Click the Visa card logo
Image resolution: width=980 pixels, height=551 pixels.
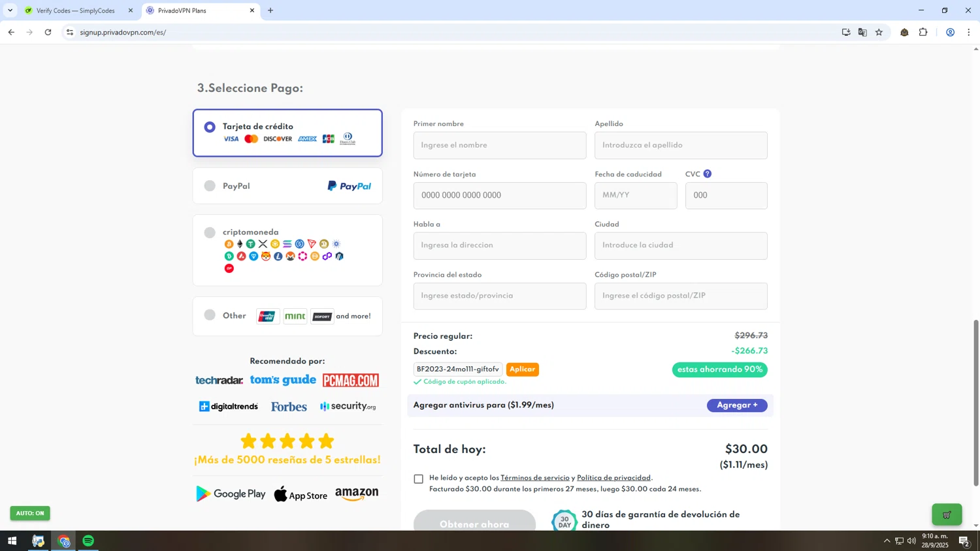(x=231, y=139)
